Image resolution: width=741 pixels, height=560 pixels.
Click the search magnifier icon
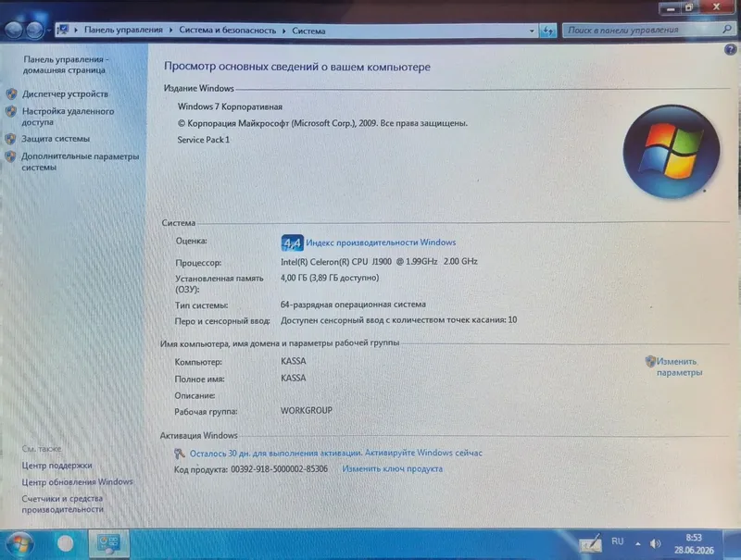click(727, 30)
